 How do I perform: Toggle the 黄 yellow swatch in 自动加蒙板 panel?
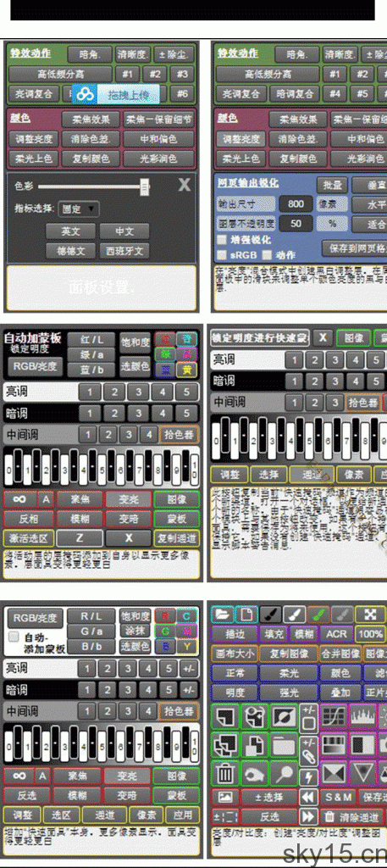tap(187, 370)
